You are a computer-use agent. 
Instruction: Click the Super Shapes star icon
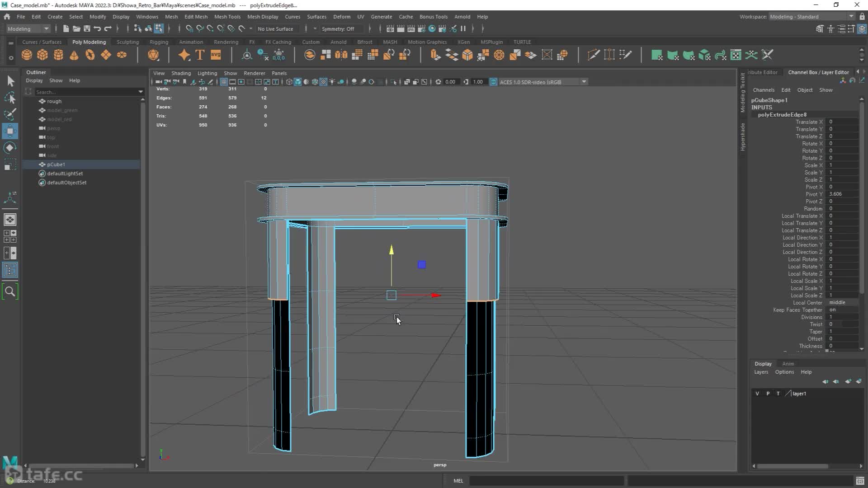[x=184, y=55]
